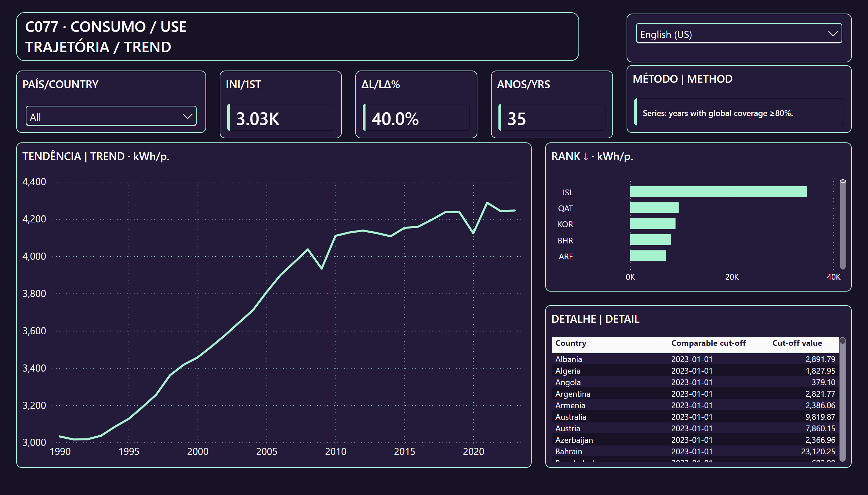Image resolution: width=868 pixels, height=495 pixels.
Task: Click the chevron arrow in language selector
Action: 833,34
